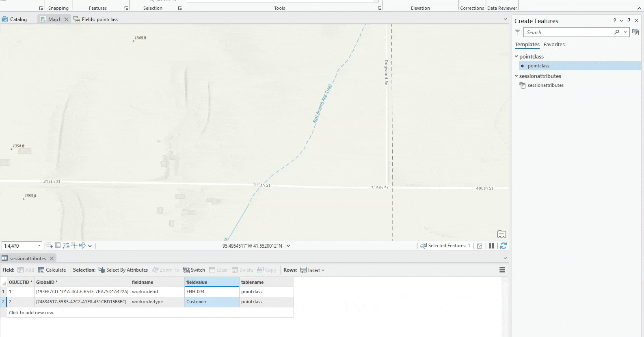
Task: Open Select By Attributes
Action: (x=123, y=270)
